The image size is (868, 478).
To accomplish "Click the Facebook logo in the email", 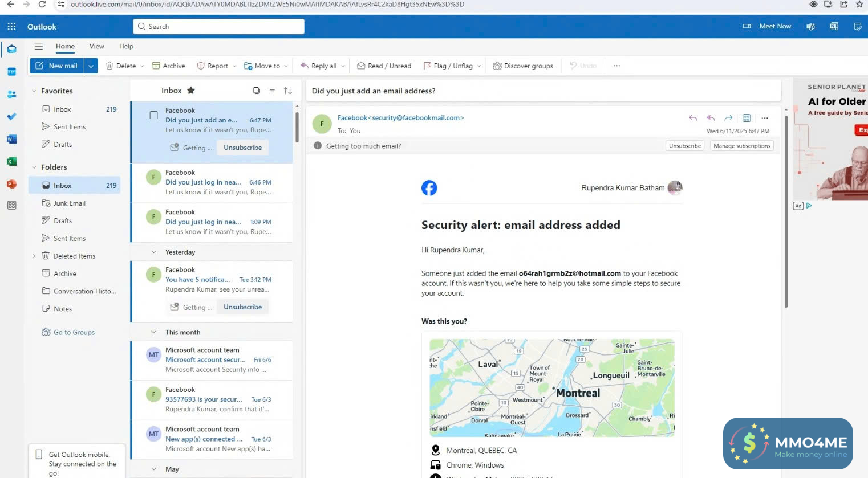I will pyautogui.click(x=429, y=188).
